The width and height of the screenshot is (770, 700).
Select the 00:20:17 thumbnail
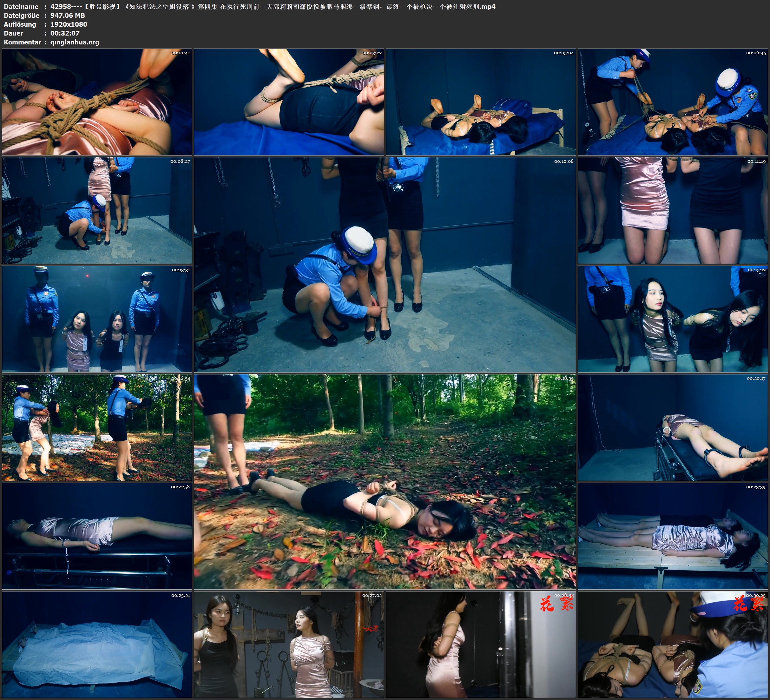click(x=673, y=427)
